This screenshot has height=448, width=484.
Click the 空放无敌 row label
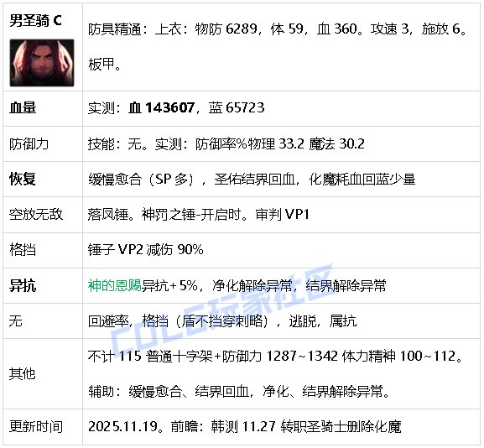click(x=36, y=214)
